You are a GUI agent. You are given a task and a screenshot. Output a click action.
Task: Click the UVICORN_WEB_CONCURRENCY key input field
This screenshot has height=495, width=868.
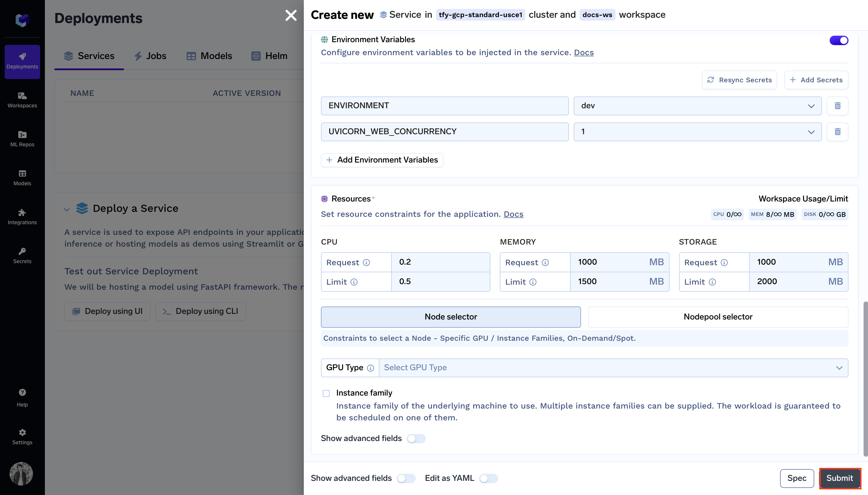[x=444, y=132]
